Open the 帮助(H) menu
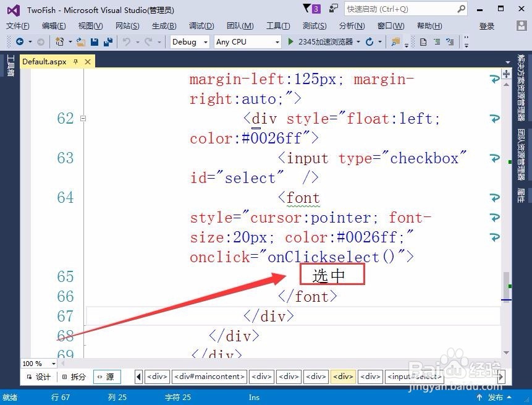Viewport: 532px width, 405px height. click(429, 26)
